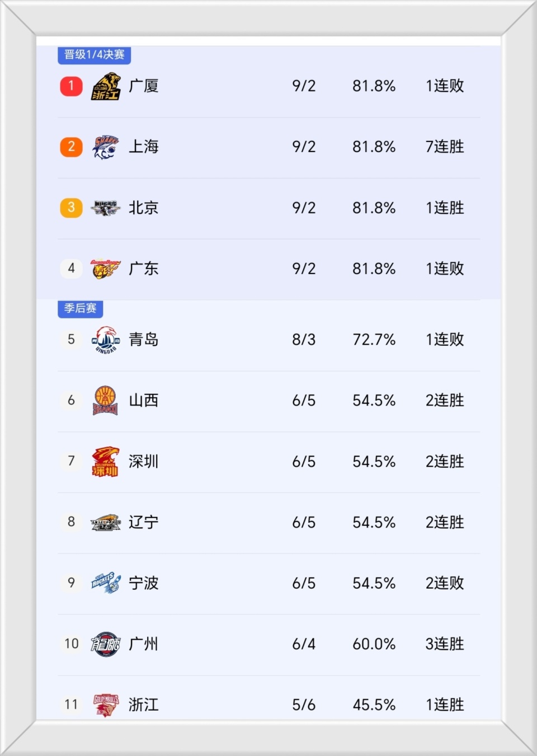Open the Guangzhou (广州) Loong Lions logo

point(106,644)
